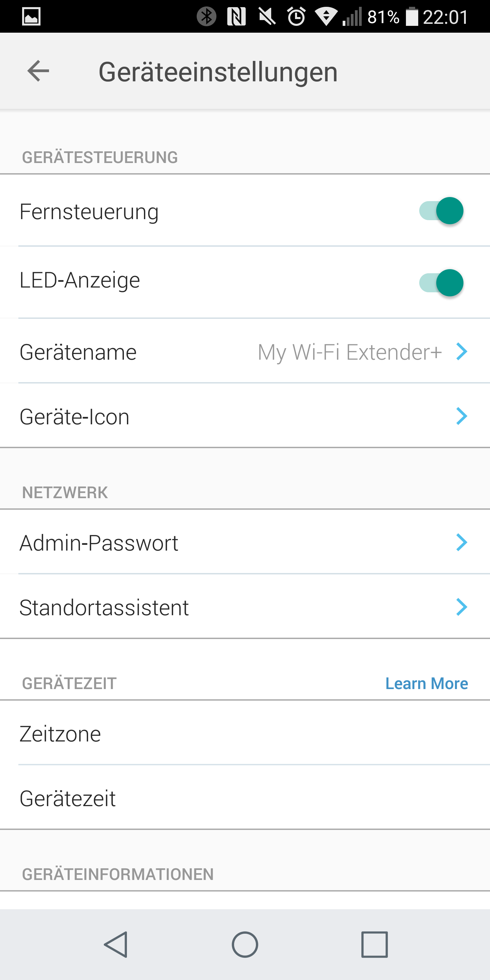The image size is (490, 980).
Task: Expand Admin-Passwort chevron arrow
Action: (x=461, y=542)
